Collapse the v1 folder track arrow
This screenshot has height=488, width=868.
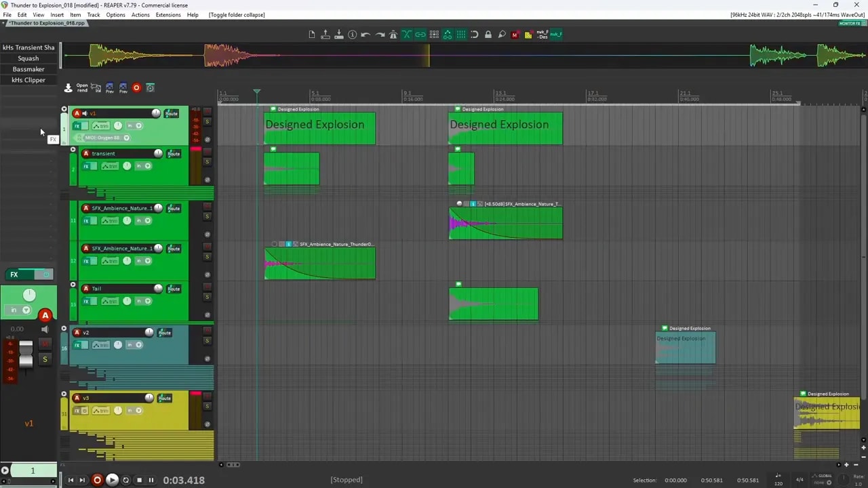pos(64,109)
